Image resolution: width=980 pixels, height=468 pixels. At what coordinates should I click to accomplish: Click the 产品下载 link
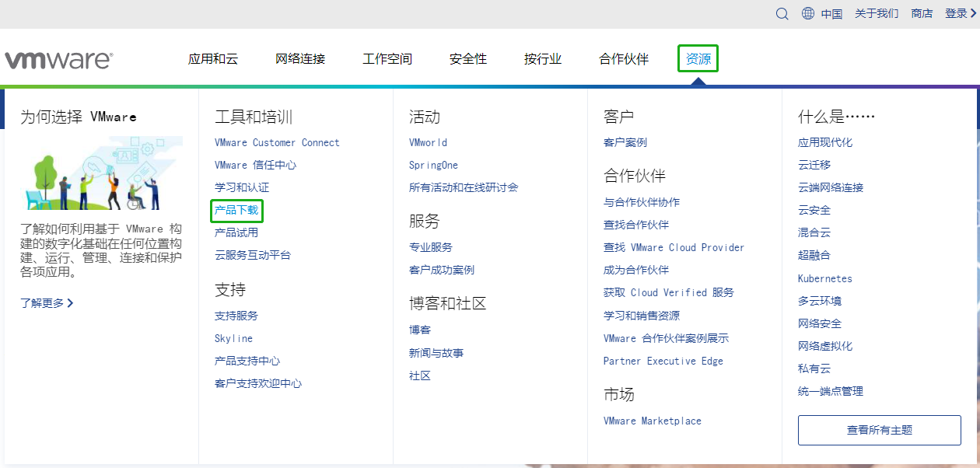tap(236, 210)
